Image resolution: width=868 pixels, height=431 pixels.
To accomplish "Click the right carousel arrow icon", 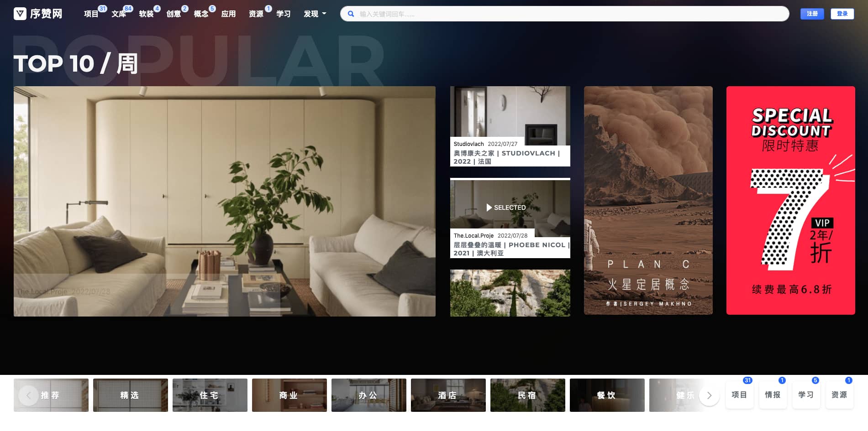I will 709,395.
